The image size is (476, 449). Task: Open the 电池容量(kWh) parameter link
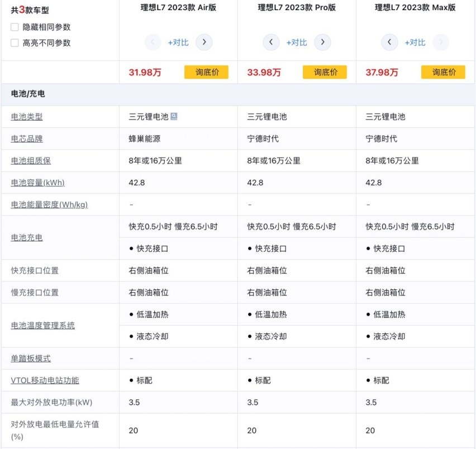coord(37,183)
